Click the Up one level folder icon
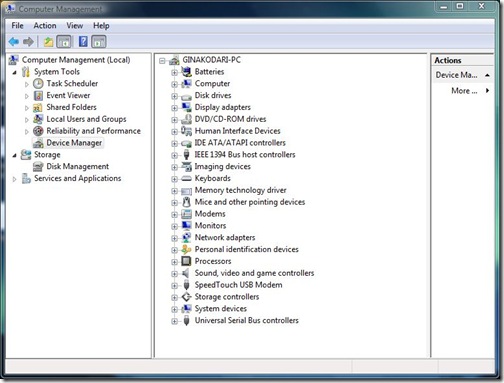 pyautogui.click(x=49, y=42)
